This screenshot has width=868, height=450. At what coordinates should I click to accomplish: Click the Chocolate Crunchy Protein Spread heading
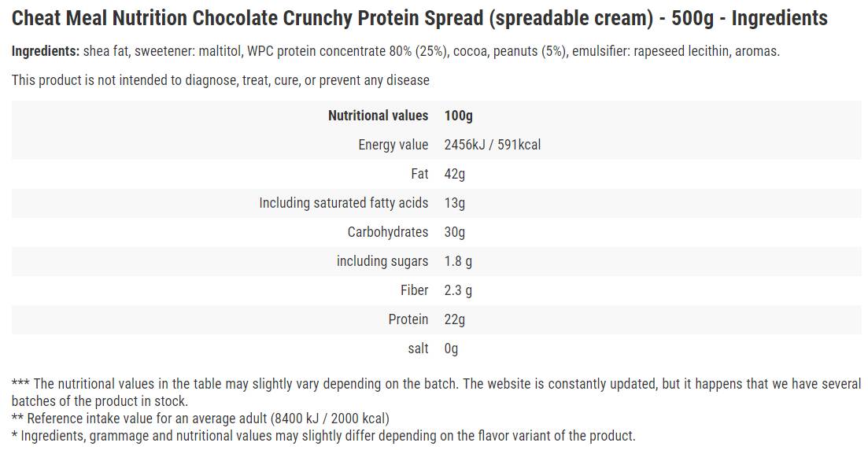point(419,18)
